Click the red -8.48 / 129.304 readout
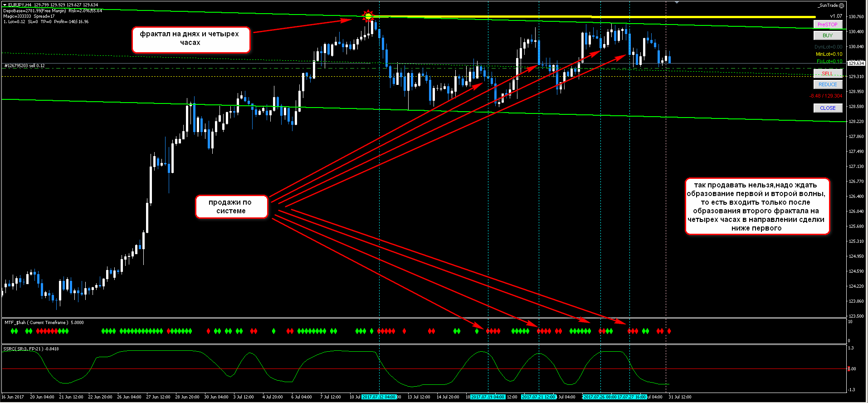868x403 pixels. point(826,96)
